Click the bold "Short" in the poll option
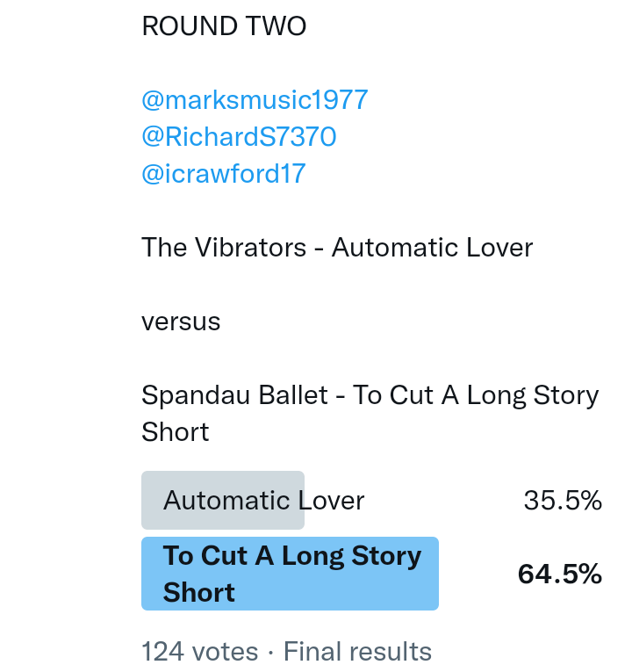This screenshot has width=632, height=672. coord(199,593)
